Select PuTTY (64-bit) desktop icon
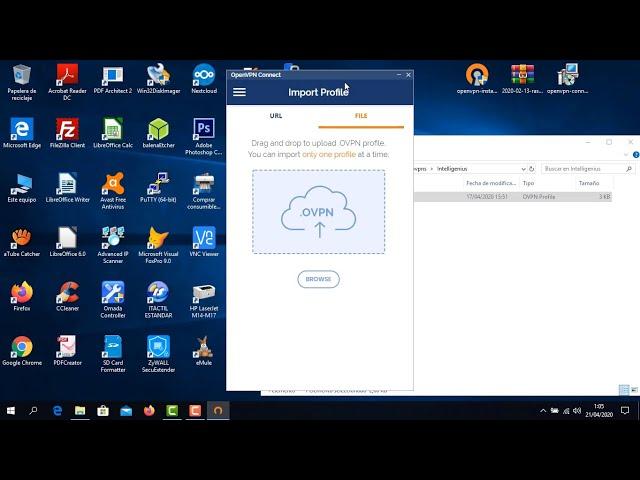This screenshot has width=640, height=480. 158,188
